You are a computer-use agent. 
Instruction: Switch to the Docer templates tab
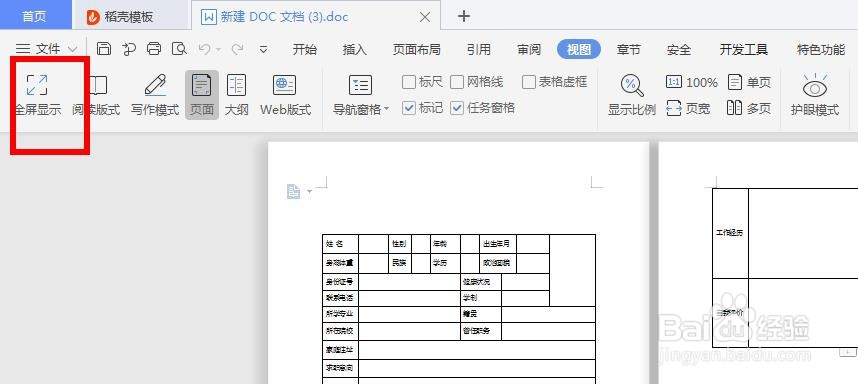tap(131, 16)
